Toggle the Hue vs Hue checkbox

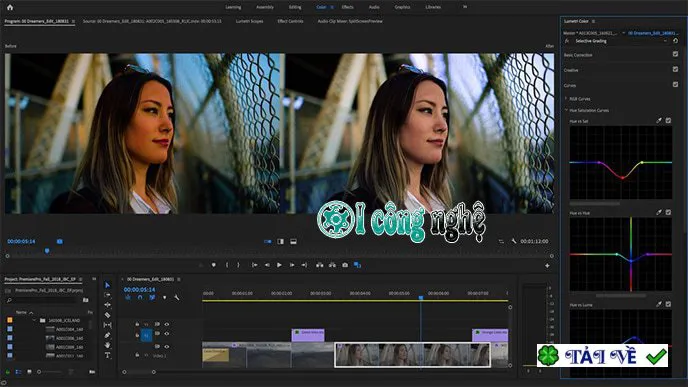point(668,212)
